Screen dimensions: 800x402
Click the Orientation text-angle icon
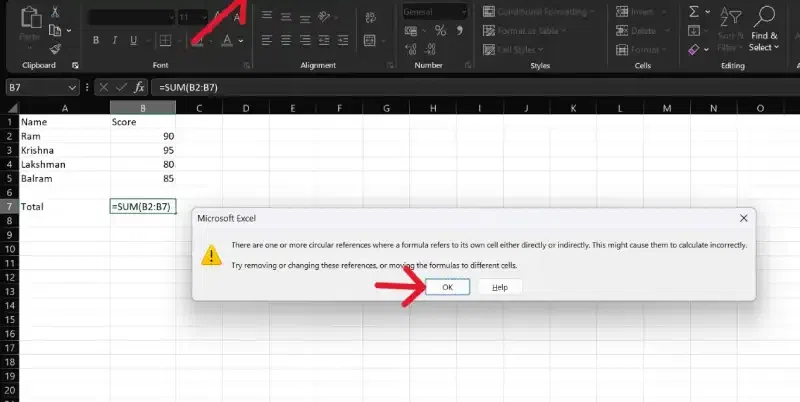point(324,17)
